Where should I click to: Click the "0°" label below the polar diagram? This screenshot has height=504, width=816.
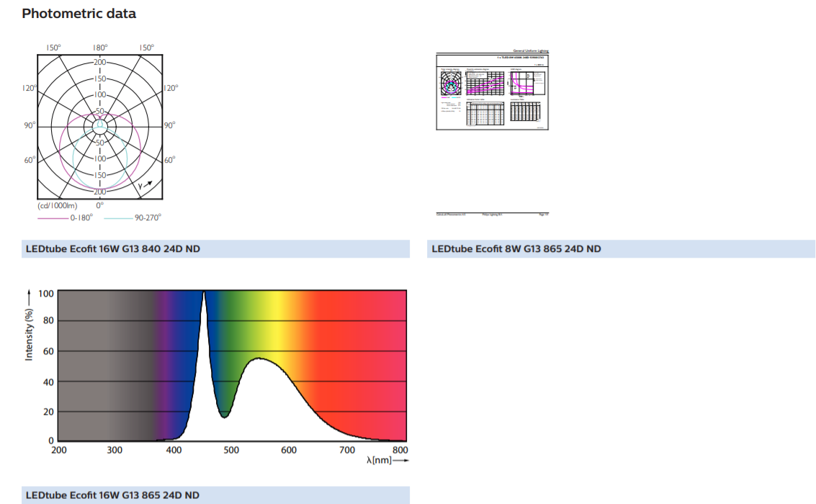click(x=100, y=205)
